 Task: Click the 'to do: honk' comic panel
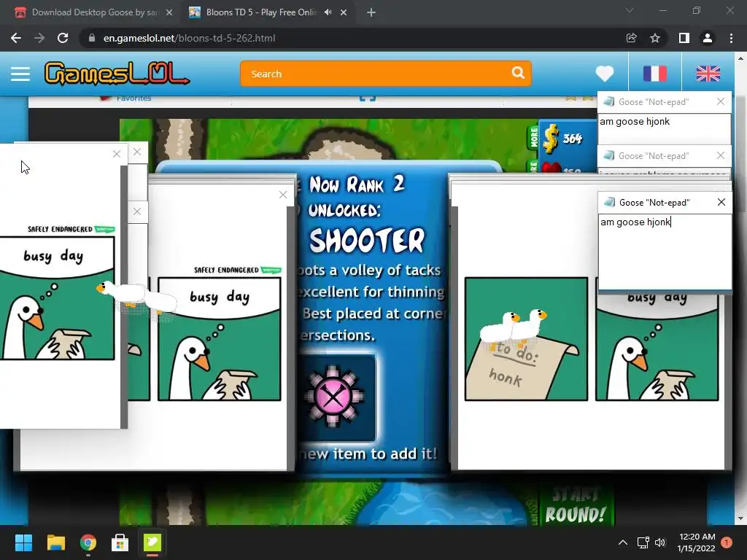(526, 338)
